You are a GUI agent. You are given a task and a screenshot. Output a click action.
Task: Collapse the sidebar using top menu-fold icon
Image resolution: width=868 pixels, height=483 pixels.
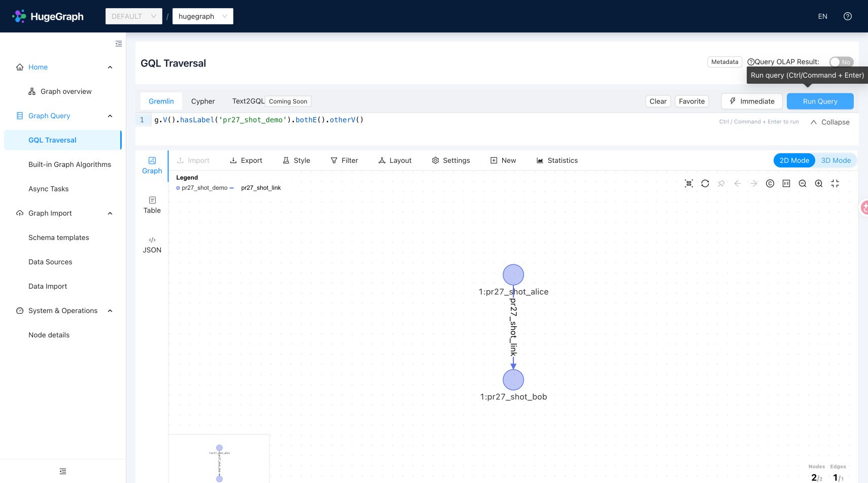click(119, 44)
